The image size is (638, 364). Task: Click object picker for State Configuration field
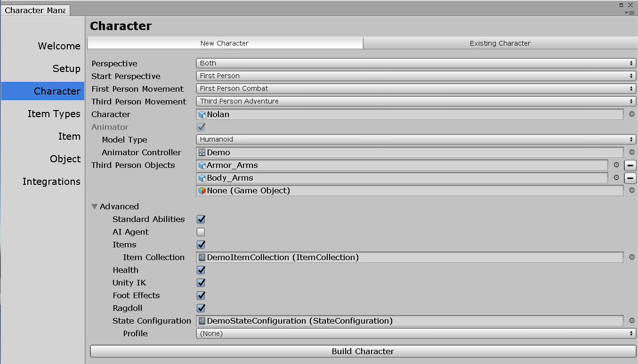pos(631,321)
